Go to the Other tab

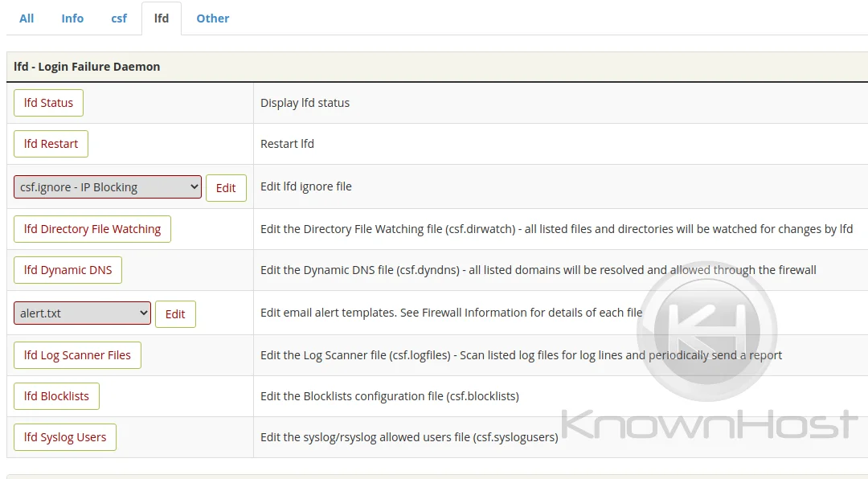pyautogui.click(x=212, y=18)
